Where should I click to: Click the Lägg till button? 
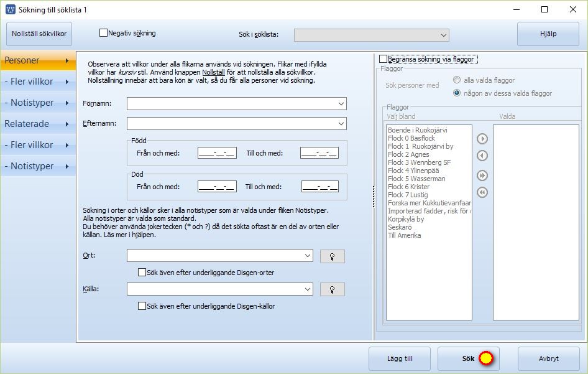pyautogui.click(x=400, y=358)
